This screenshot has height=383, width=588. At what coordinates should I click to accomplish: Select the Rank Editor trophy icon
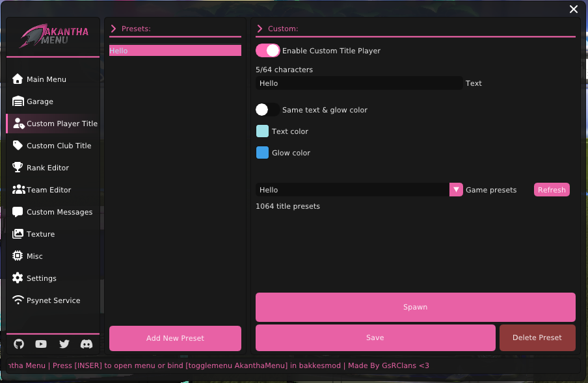point(18,168)
